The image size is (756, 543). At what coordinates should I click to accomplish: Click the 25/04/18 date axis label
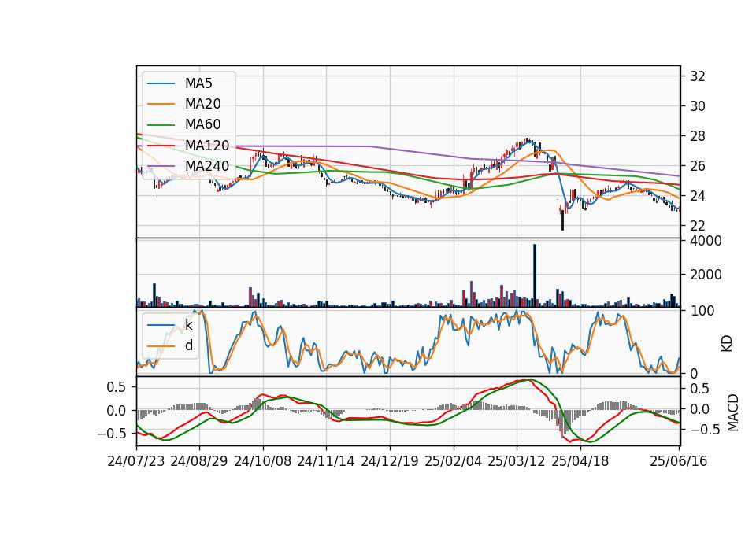point(580,461)
